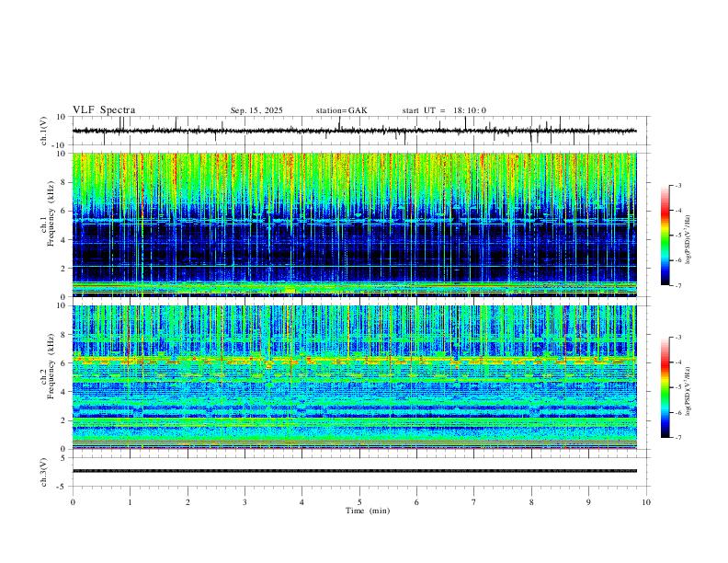The height and width of the screenshot is (563, 728).
Task: Click "-5" on the ch.1 colorbar
Action: click(677, 236)
